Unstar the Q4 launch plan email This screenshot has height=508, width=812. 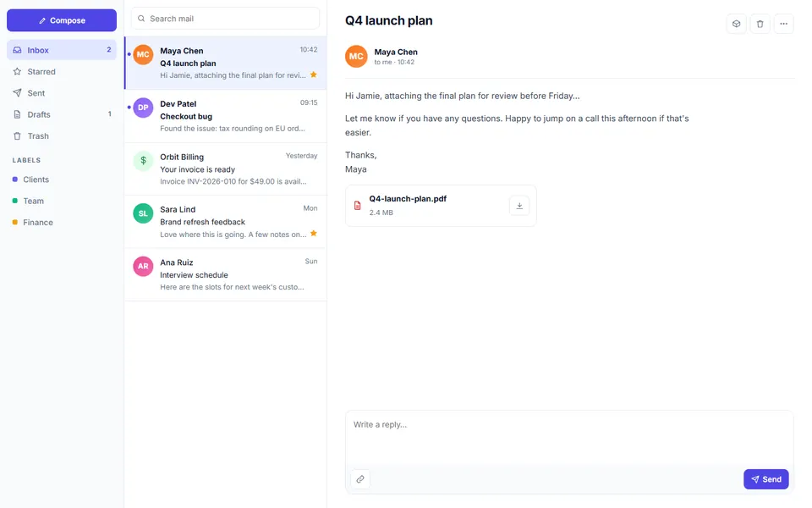point(313,75)
